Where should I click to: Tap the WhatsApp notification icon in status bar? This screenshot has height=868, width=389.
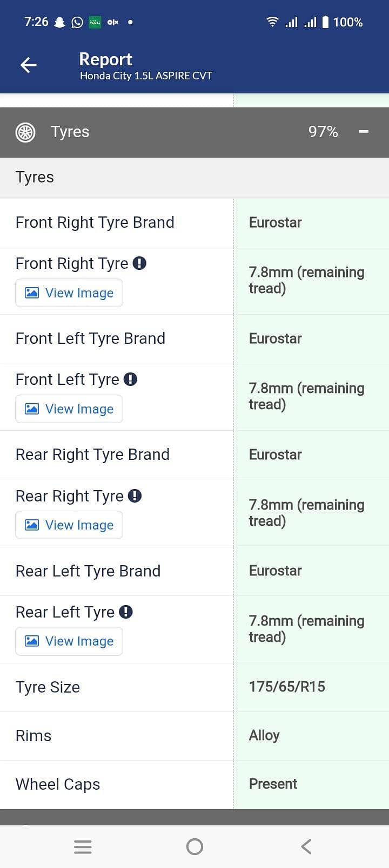click(x=77, y=22)
